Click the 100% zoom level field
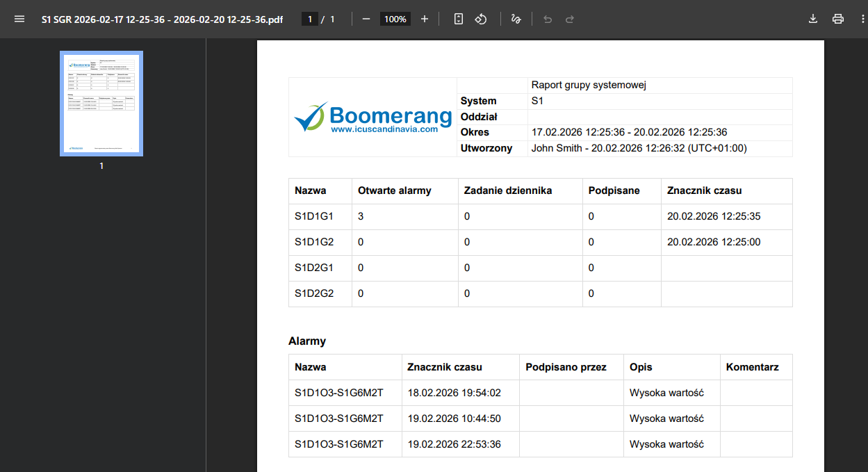 point(395,19)
